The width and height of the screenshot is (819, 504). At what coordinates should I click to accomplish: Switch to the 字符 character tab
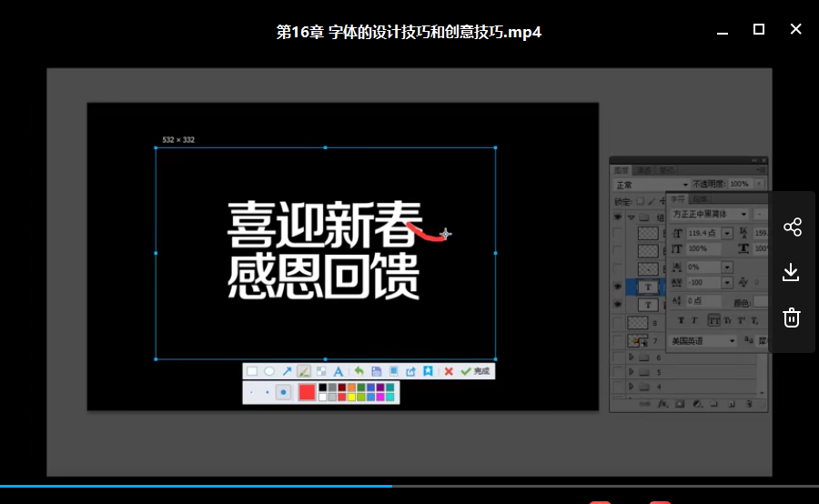coord(677,199)
